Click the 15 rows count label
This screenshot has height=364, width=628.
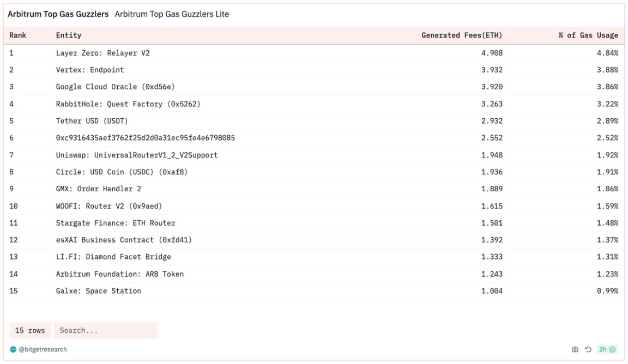click(30, 331)
